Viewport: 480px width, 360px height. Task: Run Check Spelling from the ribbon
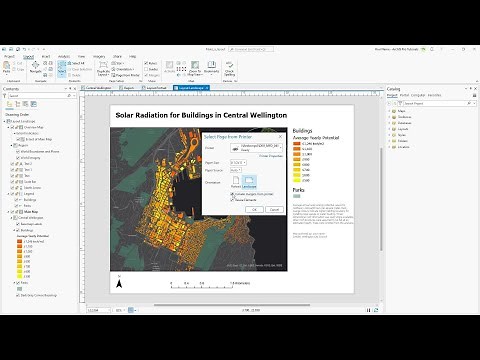(229, 68)
